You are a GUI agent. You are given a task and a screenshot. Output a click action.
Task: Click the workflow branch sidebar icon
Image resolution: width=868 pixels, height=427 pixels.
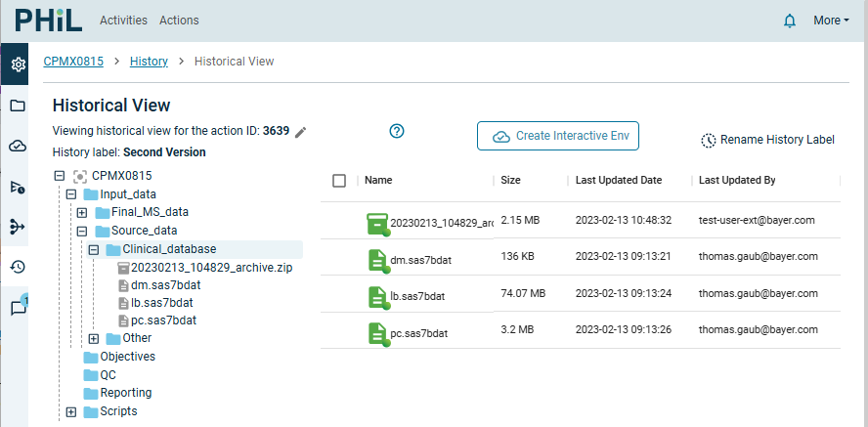[x=18, y=227]
